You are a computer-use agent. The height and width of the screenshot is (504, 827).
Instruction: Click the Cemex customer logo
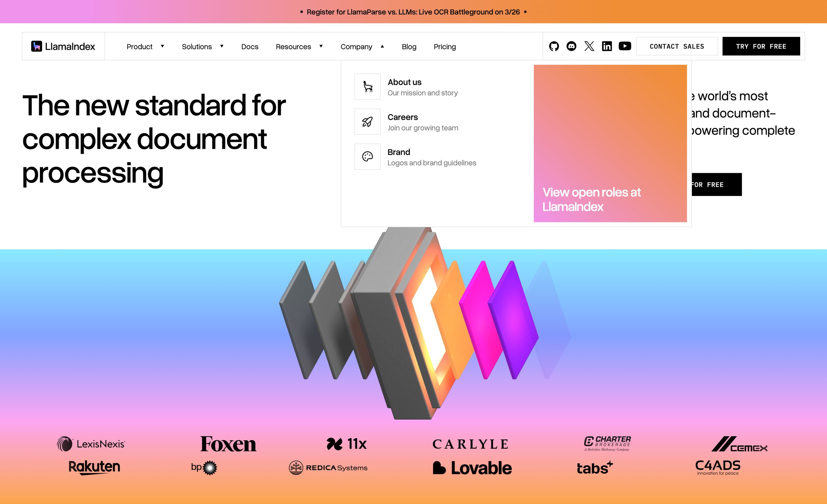pos(739,444)
